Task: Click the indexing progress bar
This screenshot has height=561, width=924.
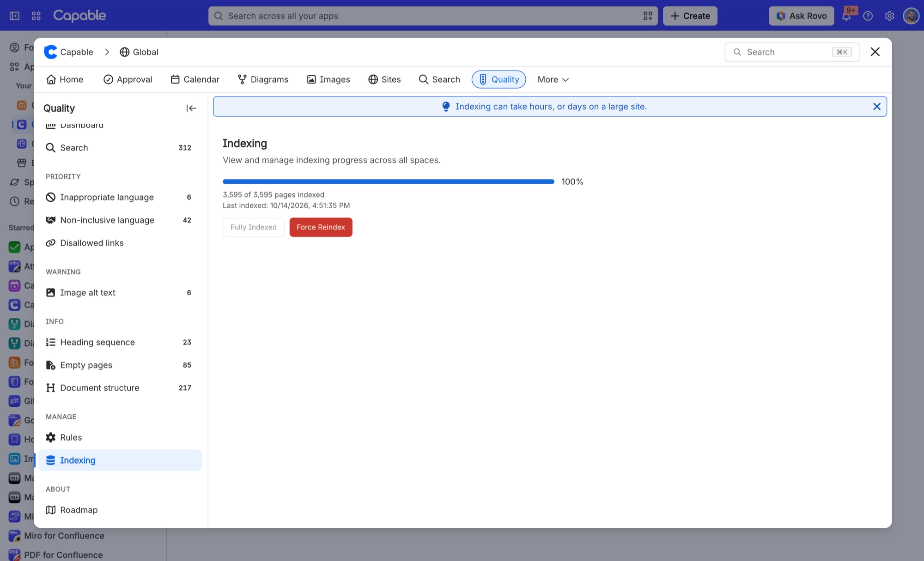Action: [388, 182]
